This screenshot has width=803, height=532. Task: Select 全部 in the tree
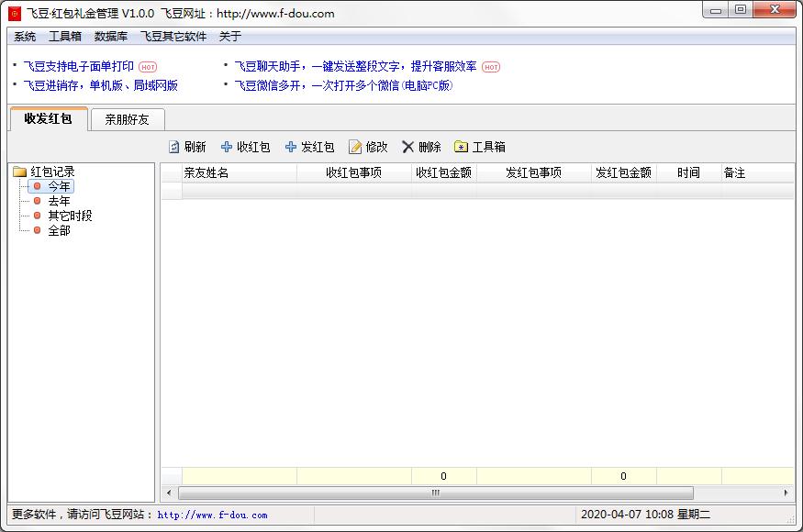click(x=60, y=231)
